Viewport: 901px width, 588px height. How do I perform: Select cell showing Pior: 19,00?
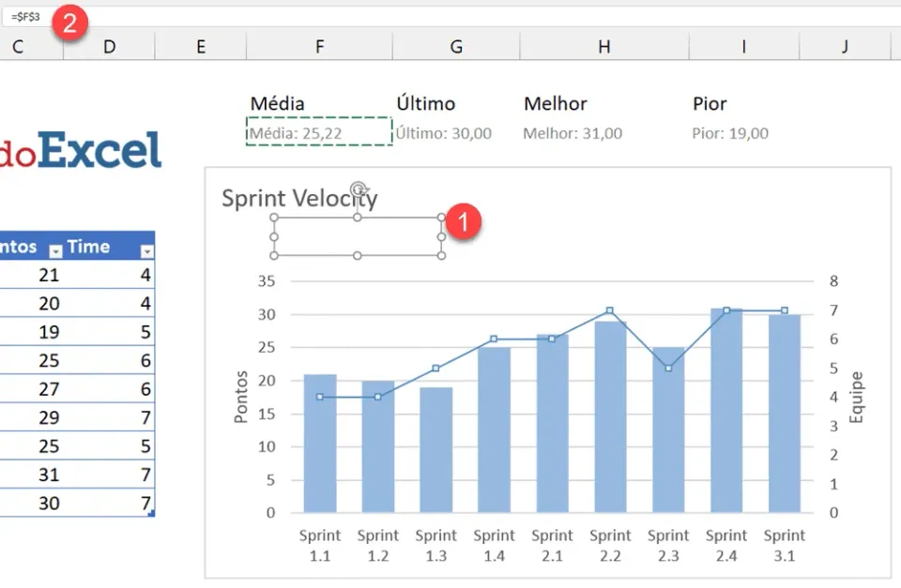point(730,133)
